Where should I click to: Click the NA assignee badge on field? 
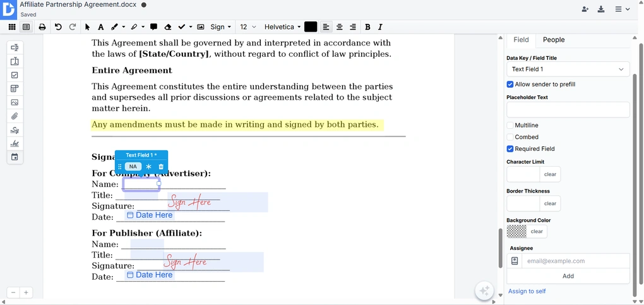(x=133, y=167)
